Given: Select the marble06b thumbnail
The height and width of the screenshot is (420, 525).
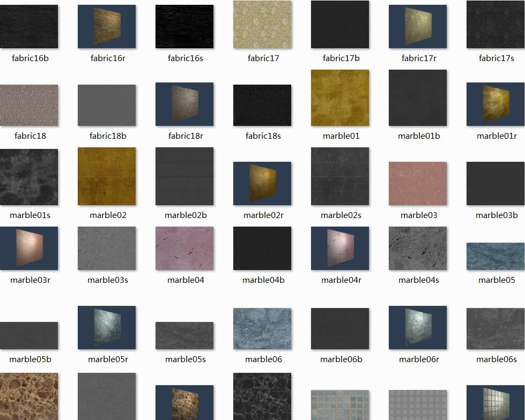Looking at the screenshot, I should (340, 329).
